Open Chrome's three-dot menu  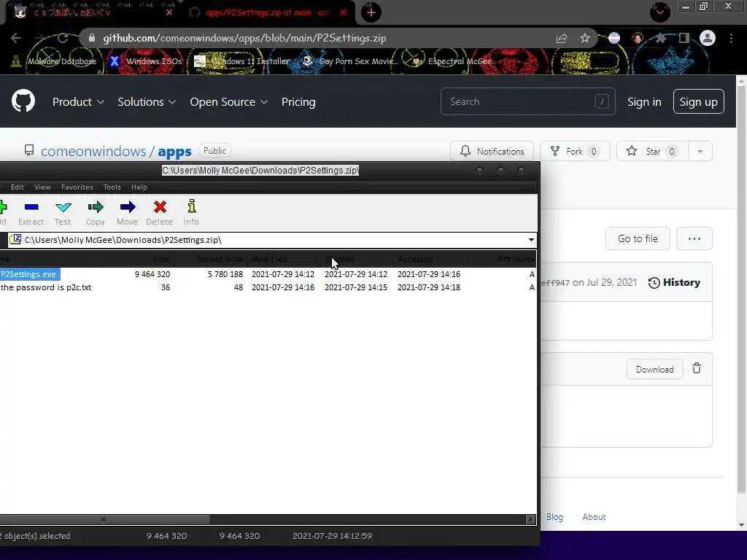coord(731,38)
